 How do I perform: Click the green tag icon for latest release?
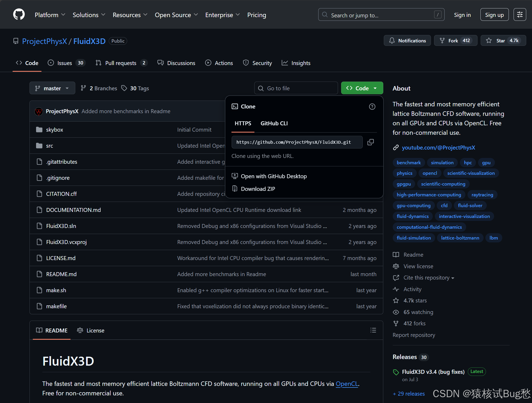(396, 372)
